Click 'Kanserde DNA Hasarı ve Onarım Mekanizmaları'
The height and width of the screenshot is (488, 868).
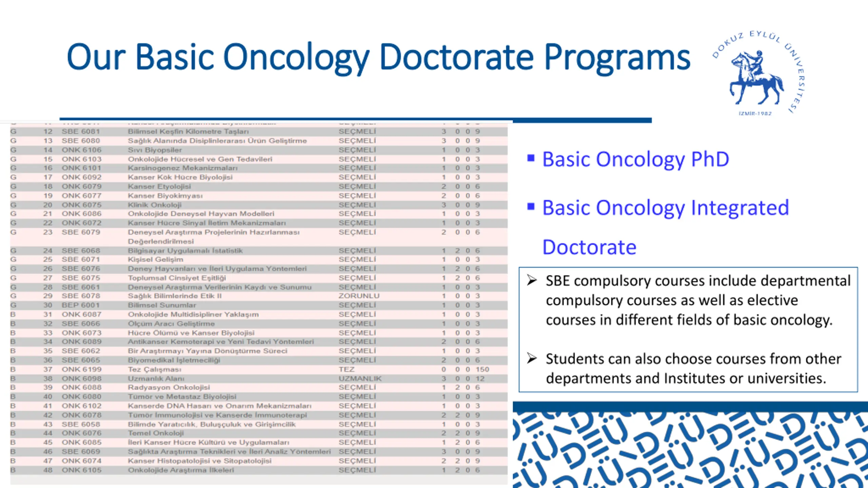[219, 406]
